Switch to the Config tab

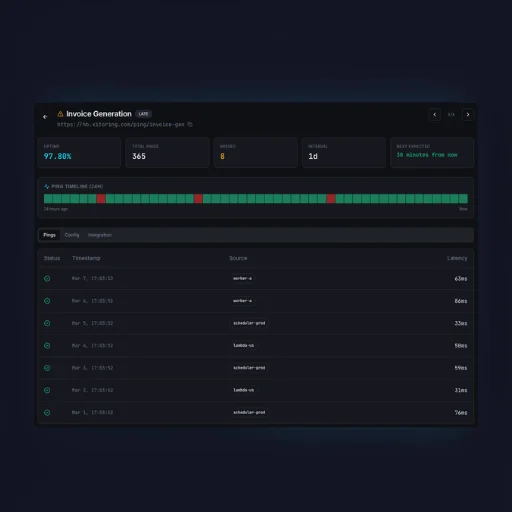72,235
